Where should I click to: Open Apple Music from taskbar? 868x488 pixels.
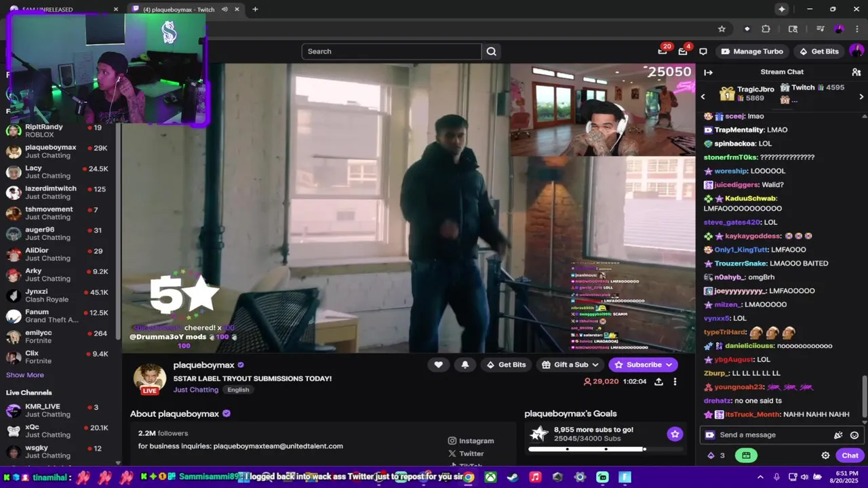(535, 477)
